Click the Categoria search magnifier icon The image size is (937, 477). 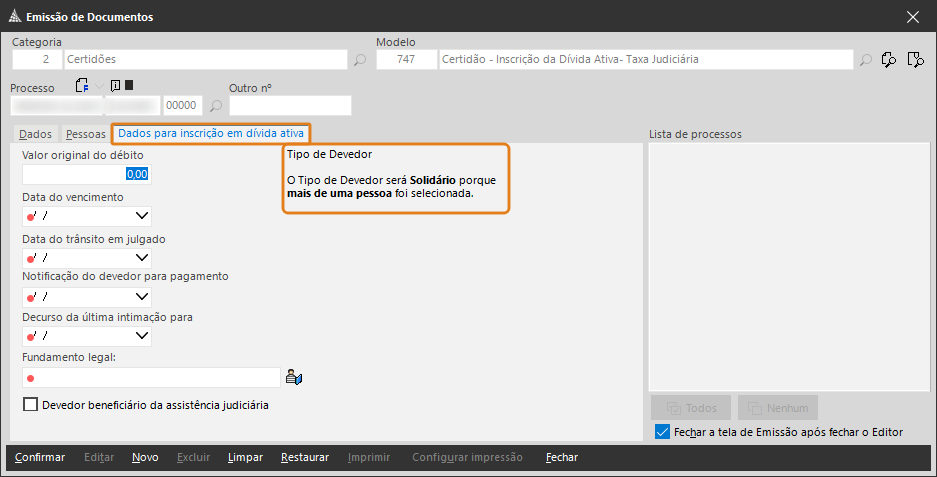click(360, 60)
